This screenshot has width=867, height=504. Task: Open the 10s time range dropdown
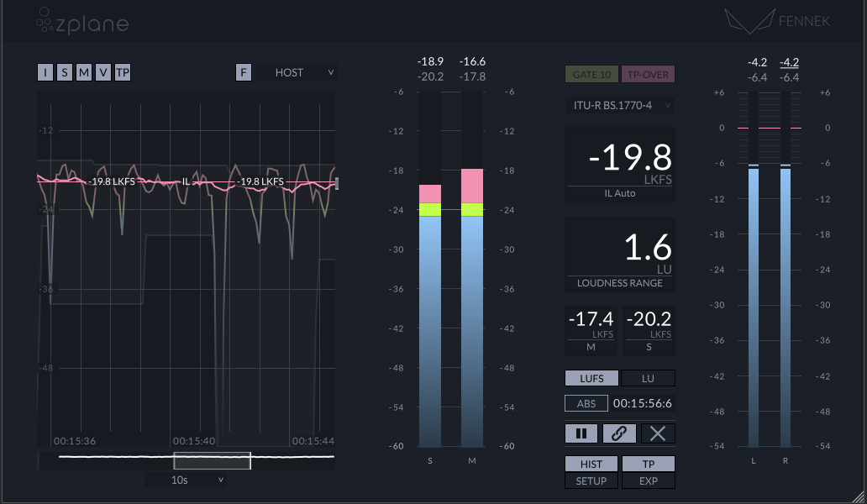point(186,480)
